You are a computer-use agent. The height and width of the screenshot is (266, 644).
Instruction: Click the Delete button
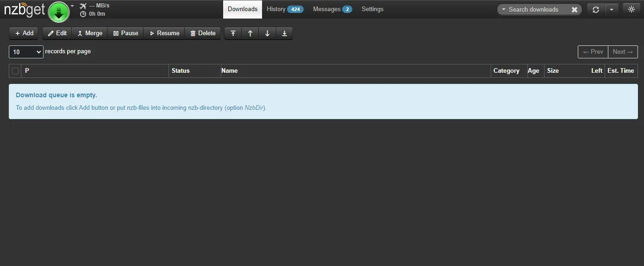[x=203, y=33]
